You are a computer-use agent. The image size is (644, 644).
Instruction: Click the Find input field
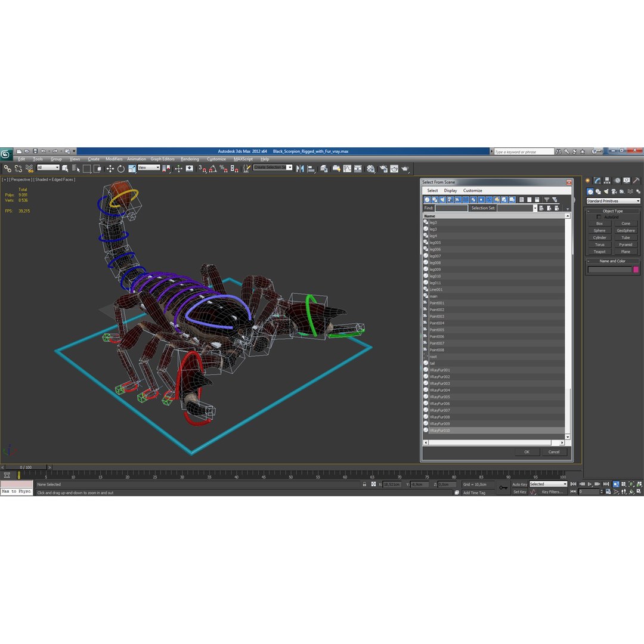451,208
